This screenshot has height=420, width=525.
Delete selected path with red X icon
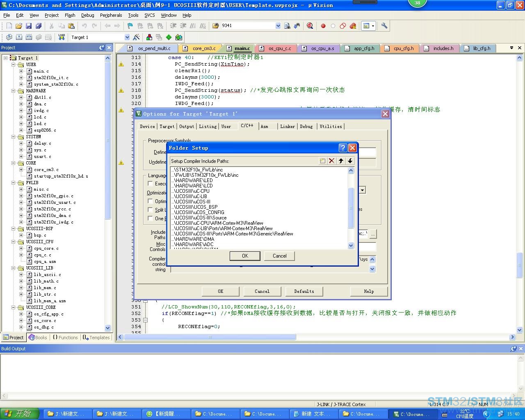[x=332, y=161]
